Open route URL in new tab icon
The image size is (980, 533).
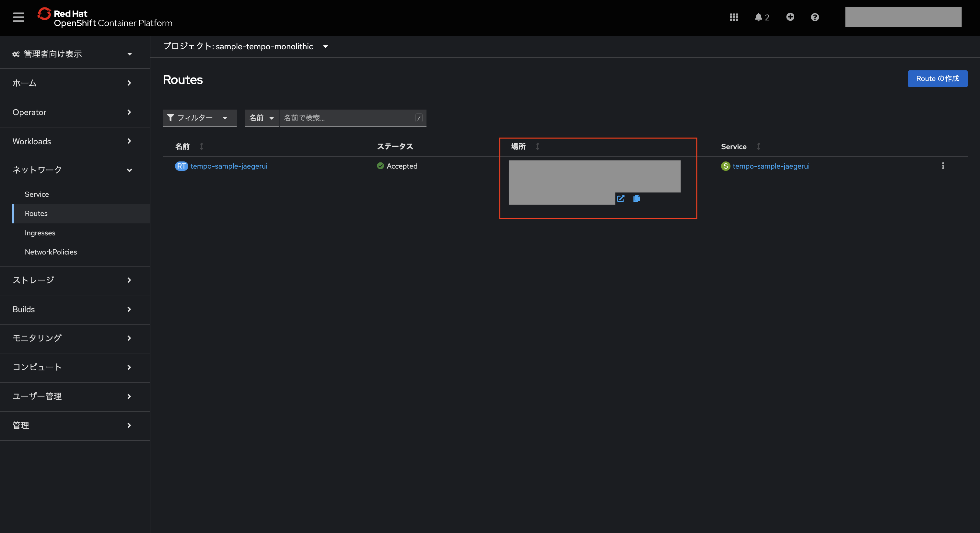click(x=621, y=198)
